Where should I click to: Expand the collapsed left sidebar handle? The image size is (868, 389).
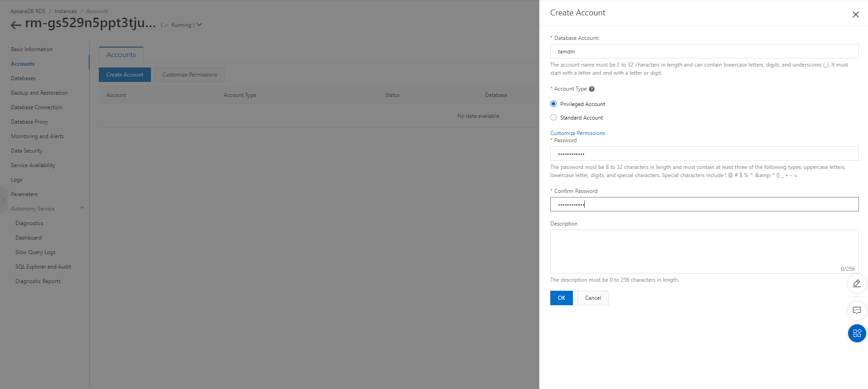click(4, 200)
